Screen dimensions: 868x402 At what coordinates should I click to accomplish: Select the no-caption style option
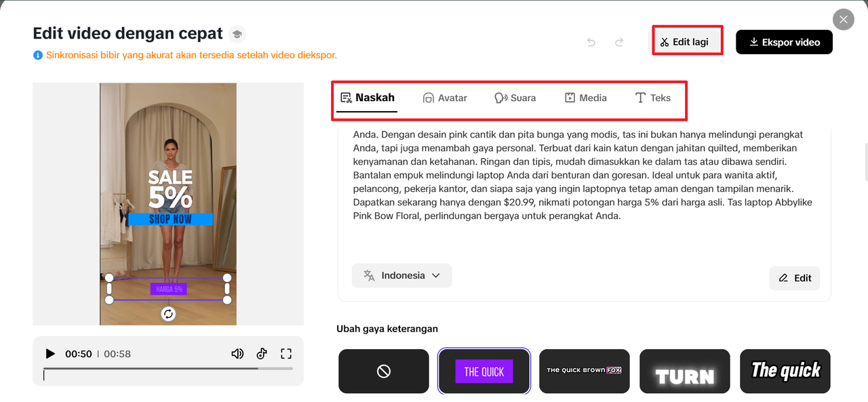point(384,371)
